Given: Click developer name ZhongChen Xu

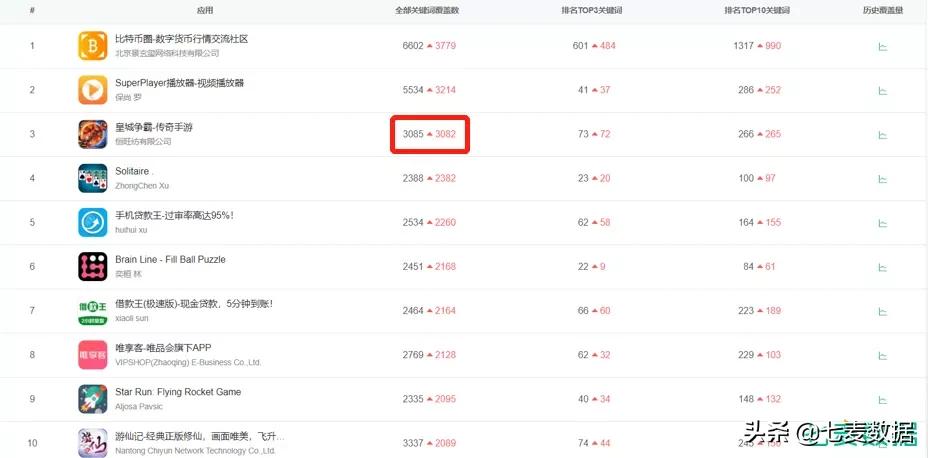Looking at the screenshot, I should 142,186.
